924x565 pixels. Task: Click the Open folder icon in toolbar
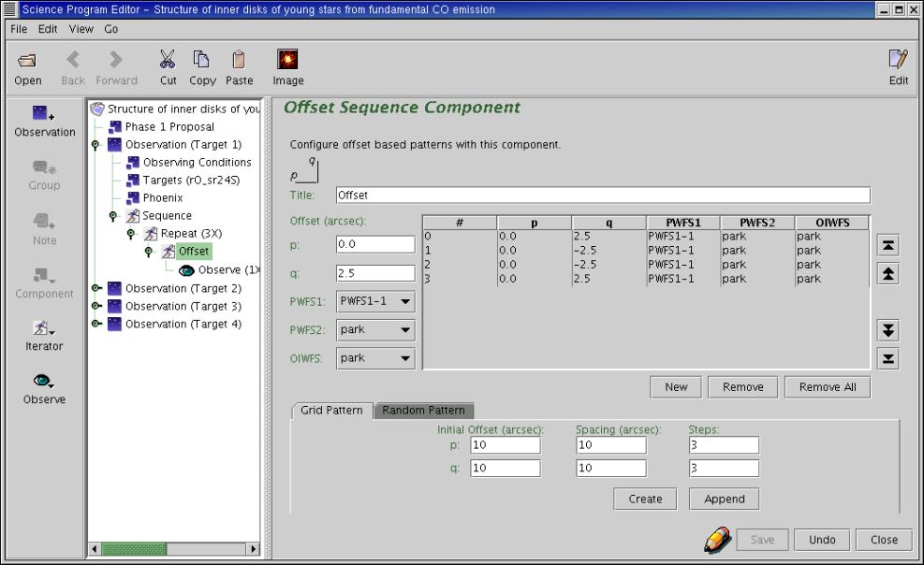click(x=27, y=60)
